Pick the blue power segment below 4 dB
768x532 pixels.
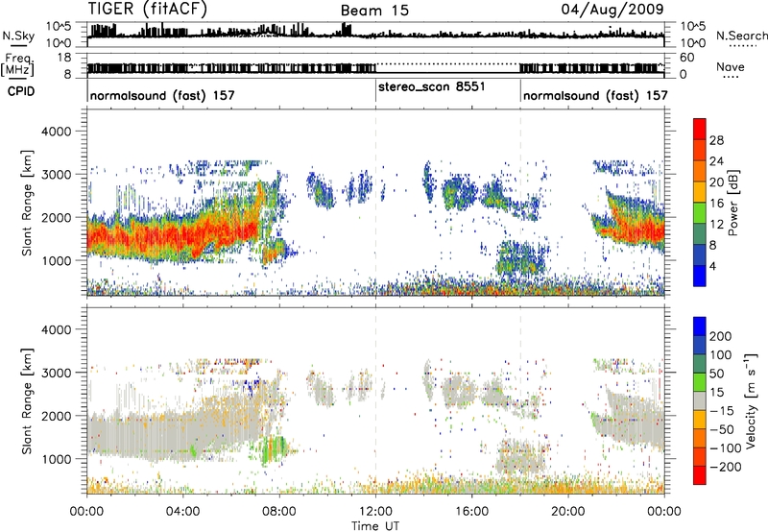700,276
